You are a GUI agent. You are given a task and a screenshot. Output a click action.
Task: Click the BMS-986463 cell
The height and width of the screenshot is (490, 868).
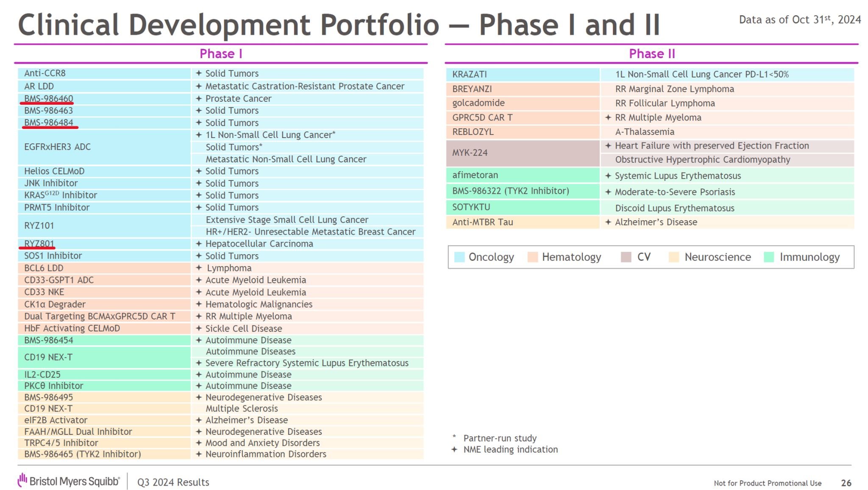[x=104, y=111]
